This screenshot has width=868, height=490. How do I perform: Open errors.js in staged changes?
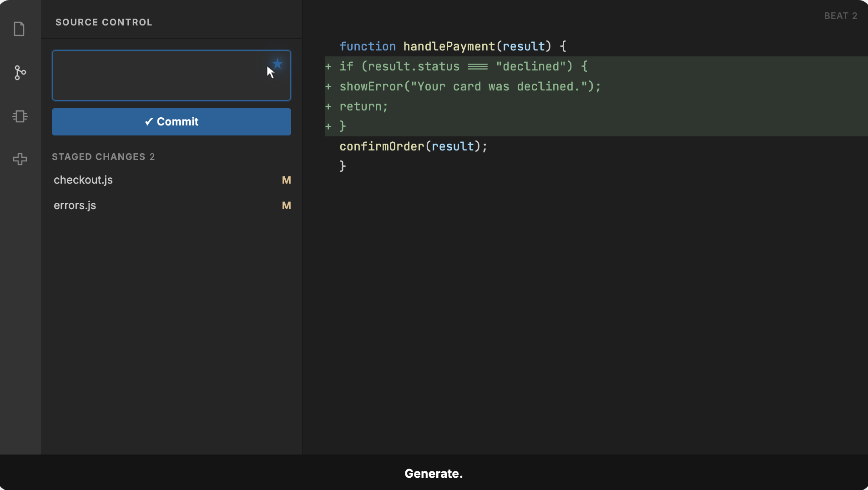(x=172, y=205)
